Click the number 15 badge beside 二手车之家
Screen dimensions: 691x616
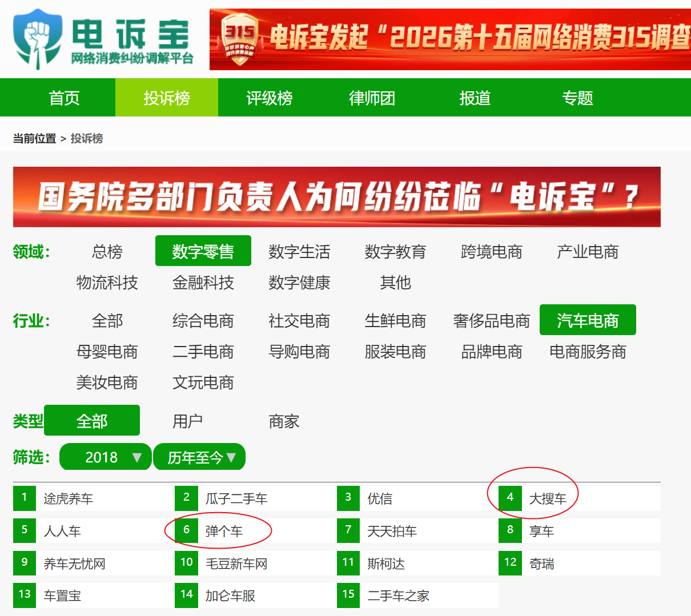[348, 595]
